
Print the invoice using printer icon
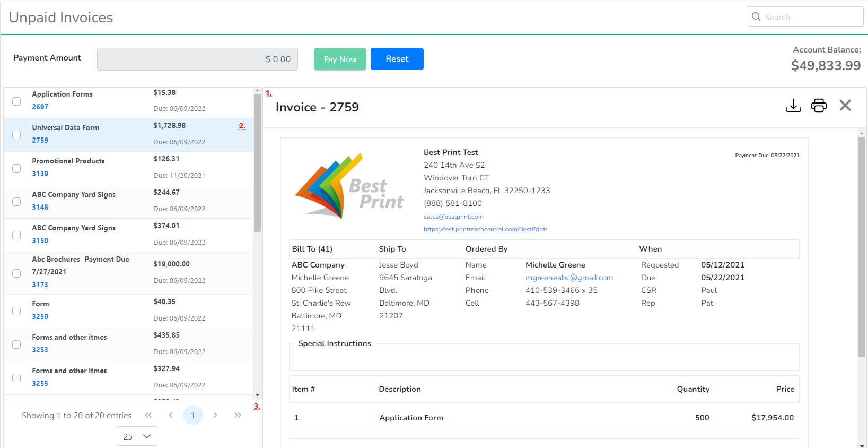[x=819, y=106]
